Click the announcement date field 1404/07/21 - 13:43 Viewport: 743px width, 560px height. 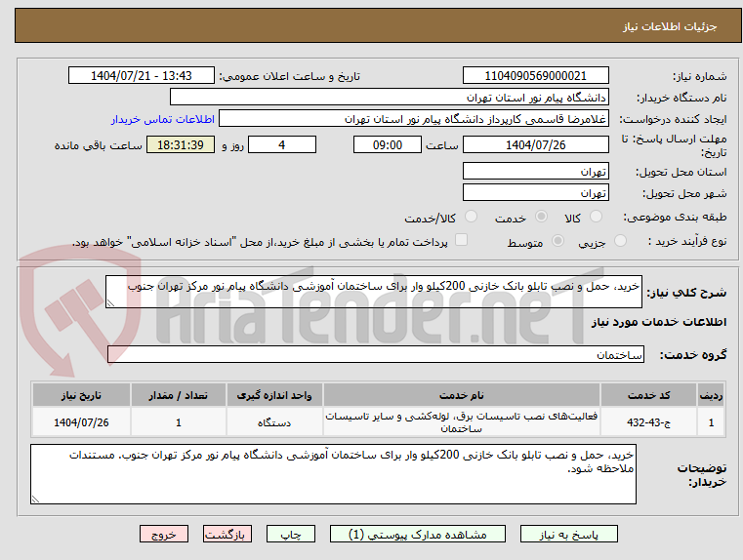(x=142, y=75)
